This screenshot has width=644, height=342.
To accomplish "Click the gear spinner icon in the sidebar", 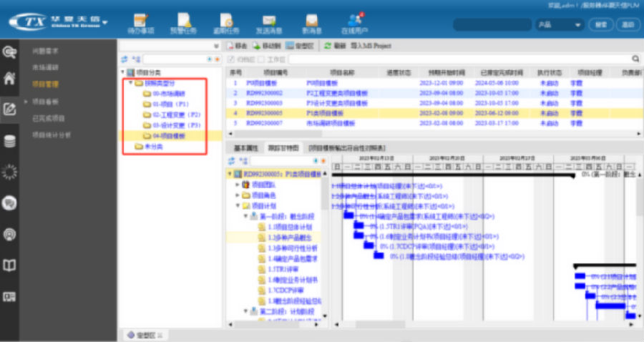I will tap(9, 172).
